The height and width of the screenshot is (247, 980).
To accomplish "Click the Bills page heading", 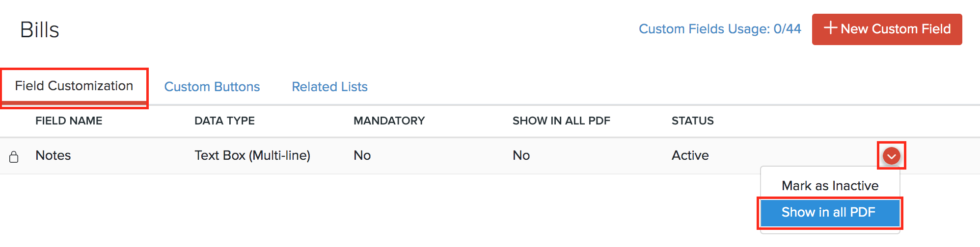I will pos(40,30).
